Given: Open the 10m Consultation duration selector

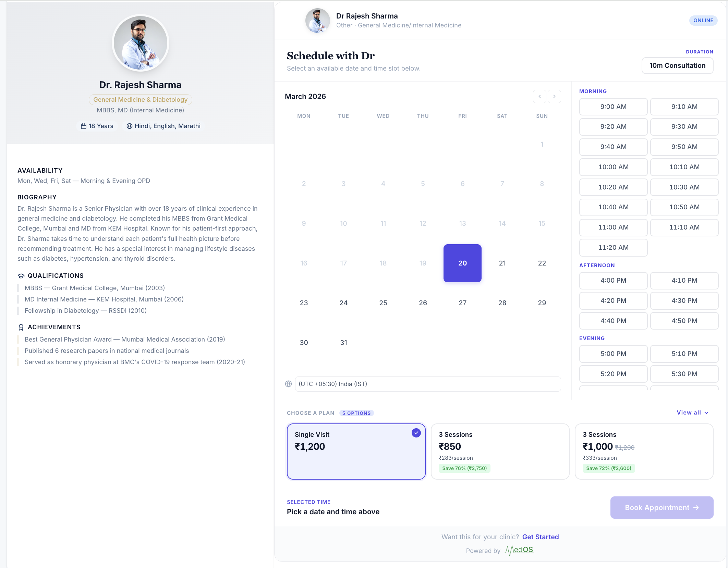Looking at the screenshot, I should click(x=677, y=65).
